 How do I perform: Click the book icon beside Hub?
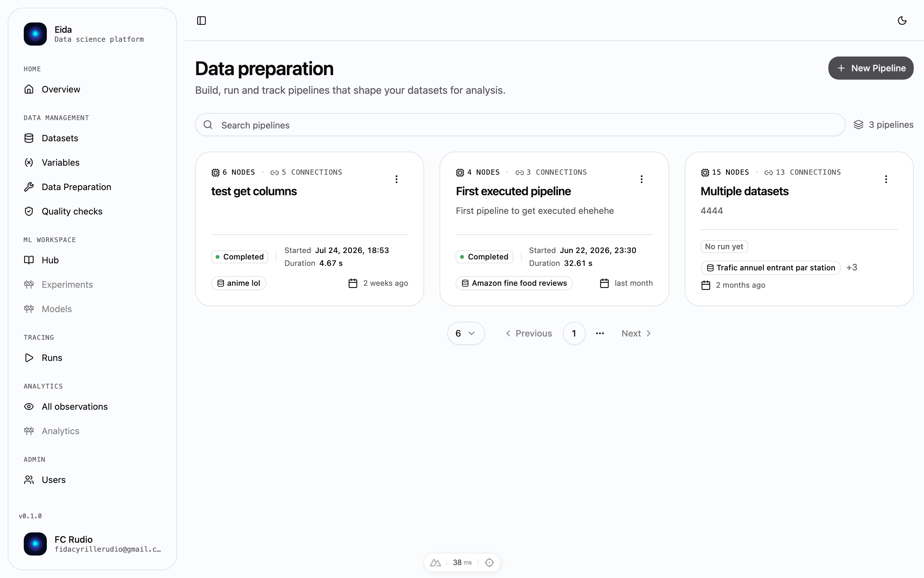pyautogui.click(x=29, y=260)
